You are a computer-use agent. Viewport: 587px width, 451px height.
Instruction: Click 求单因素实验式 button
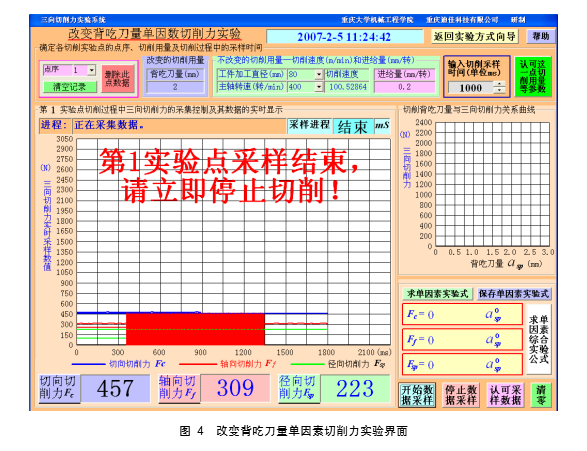[438, 294]
